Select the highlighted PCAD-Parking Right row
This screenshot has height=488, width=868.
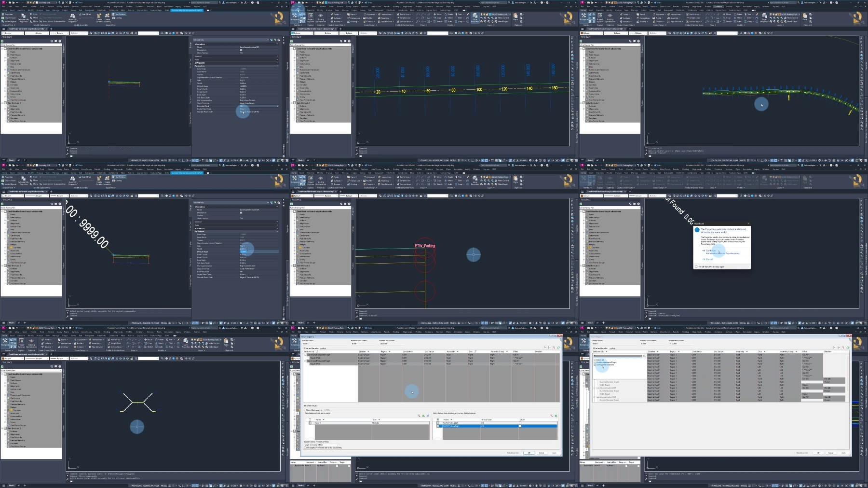tap(497, 426)
